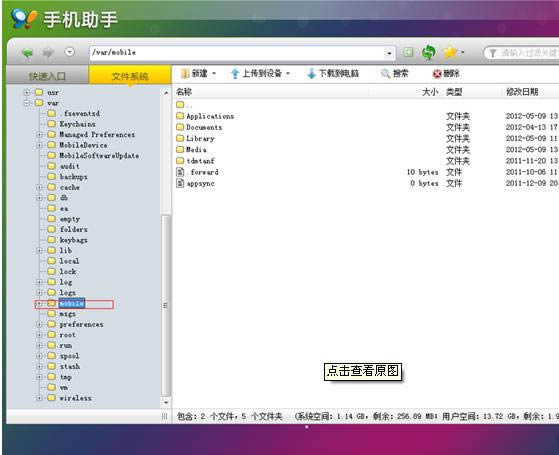The width and height of the screenshot is (559, 455).
Task: Collapse the var folder tree node
Action: [x=27, y=103]
